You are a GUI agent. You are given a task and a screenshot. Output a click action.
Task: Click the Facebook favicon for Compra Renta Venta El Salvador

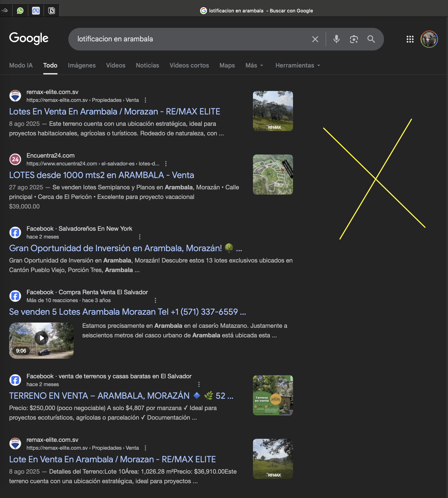pyautogui.click(x=15, y=296)
